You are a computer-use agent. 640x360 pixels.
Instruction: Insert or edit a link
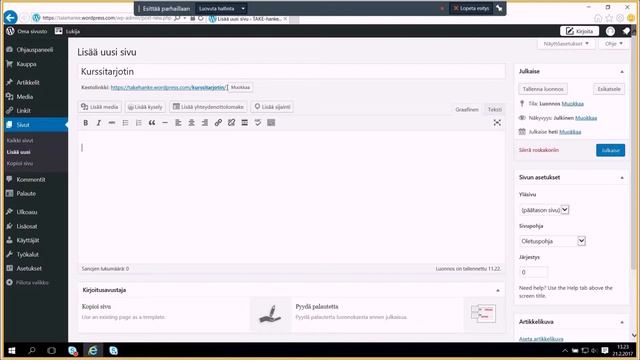click(x=218, y=122)
